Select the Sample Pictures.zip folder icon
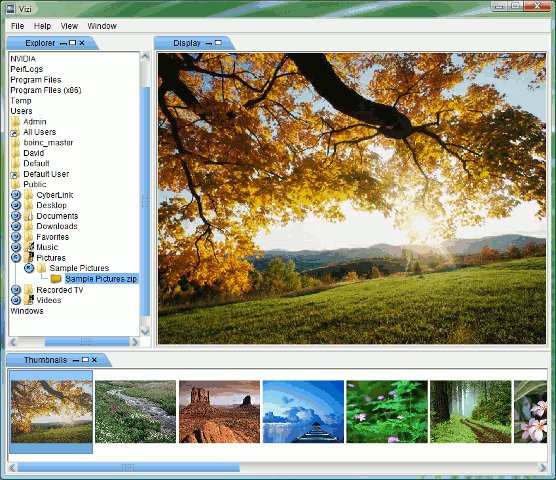The image size is (556, 480). (56, 279)
